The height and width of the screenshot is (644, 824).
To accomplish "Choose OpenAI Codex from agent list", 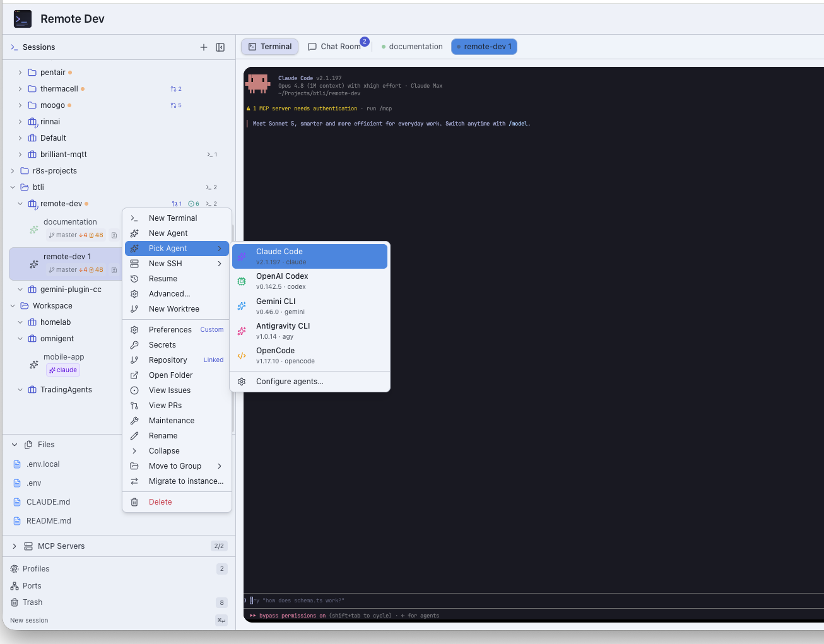I will [x=310, y=281].
